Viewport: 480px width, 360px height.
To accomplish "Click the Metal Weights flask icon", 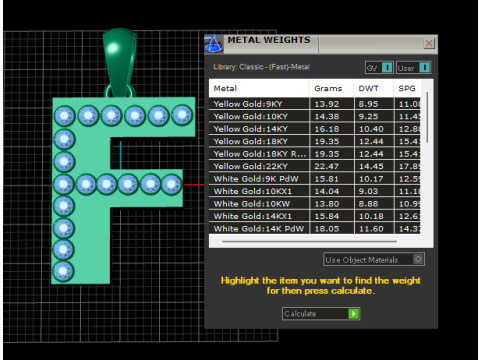I will 213,44.
